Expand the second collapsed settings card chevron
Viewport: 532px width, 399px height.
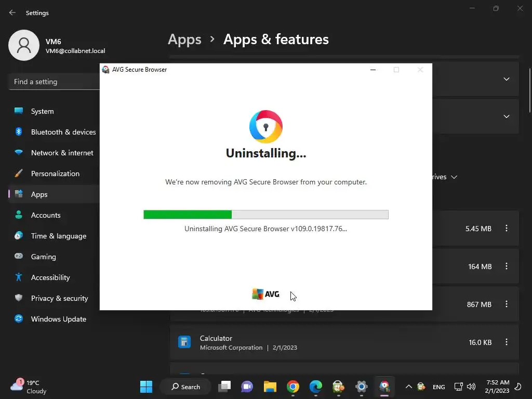click(x=506, y=116)
